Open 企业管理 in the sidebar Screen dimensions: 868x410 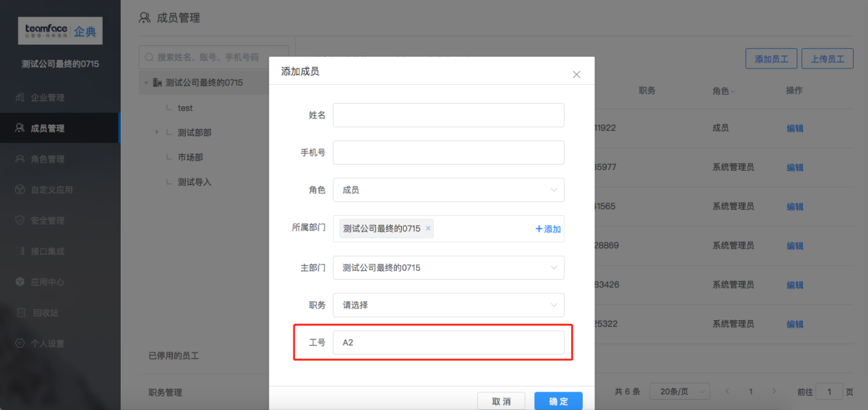pyautogui.click(x=47, y=98)
